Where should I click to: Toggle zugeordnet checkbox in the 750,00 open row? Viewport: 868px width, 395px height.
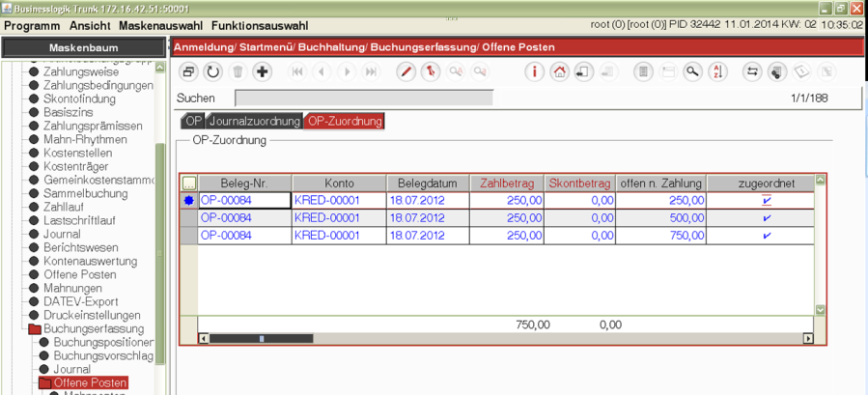(x=767, y=236)
